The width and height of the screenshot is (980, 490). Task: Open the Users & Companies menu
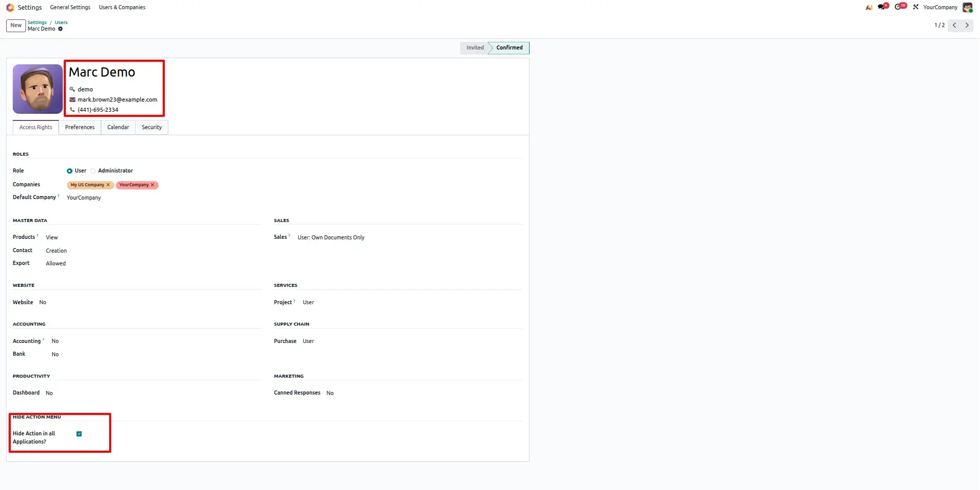(122, 7)
